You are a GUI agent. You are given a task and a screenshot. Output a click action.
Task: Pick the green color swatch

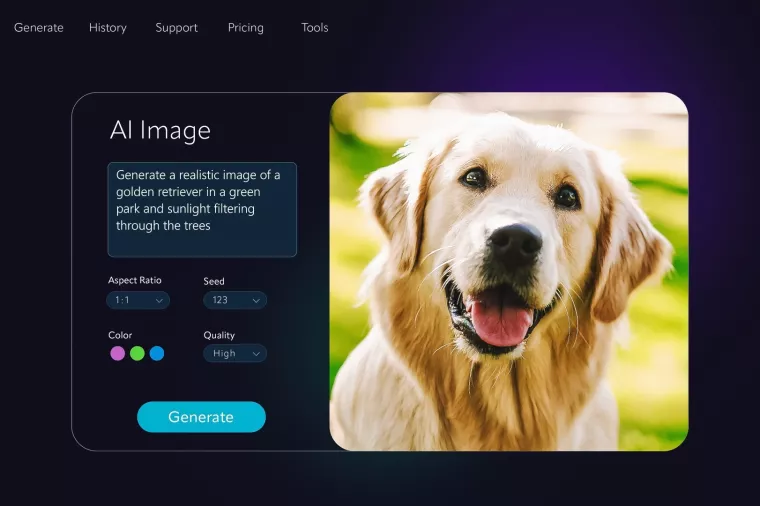tap(137, 353)
